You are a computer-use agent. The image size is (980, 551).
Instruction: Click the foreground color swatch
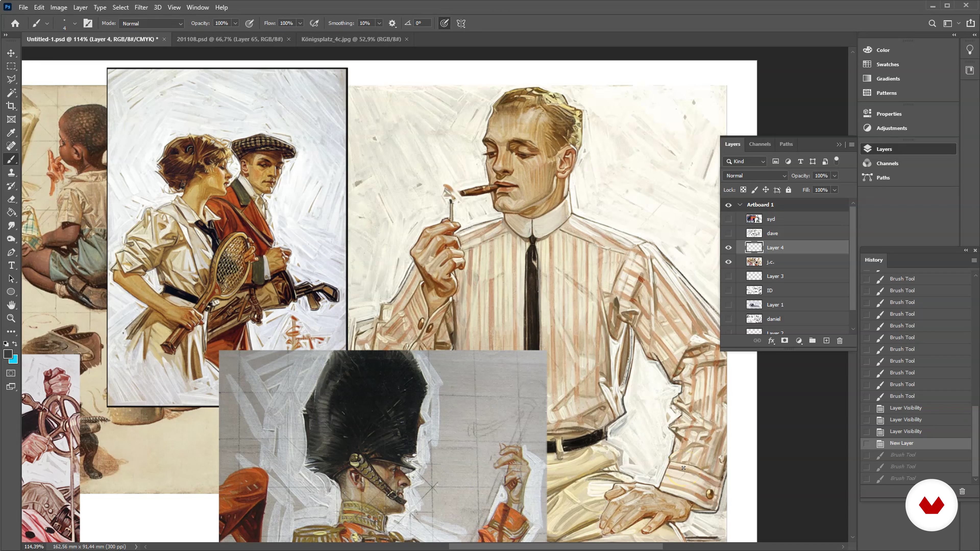8,354
